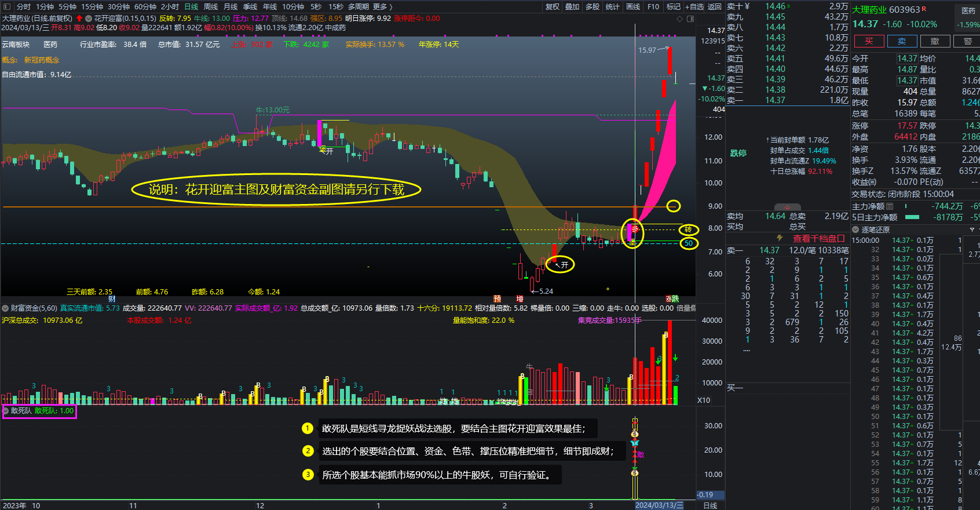This screenshot has width=980, height=510.
Task: Click the red up-arrow beside 大理药业
Action: pyautogui.click(x=79, y=19)
